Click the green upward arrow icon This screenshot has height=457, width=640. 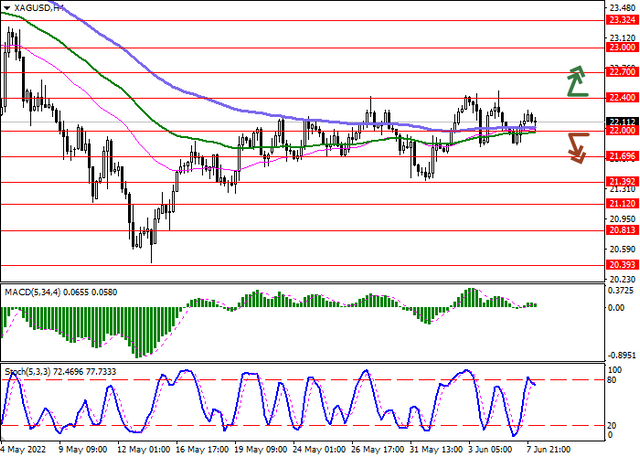tap(578, 81)
